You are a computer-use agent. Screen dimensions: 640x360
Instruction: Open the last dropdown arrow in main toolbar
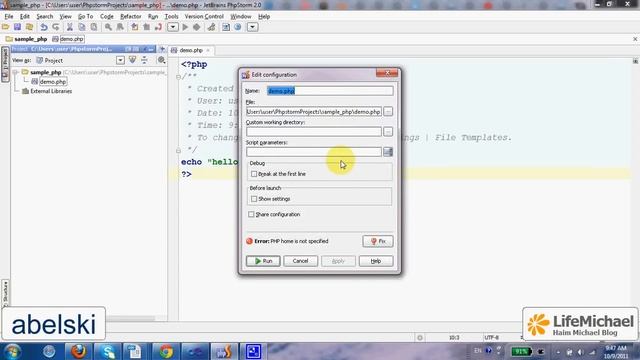253,27
